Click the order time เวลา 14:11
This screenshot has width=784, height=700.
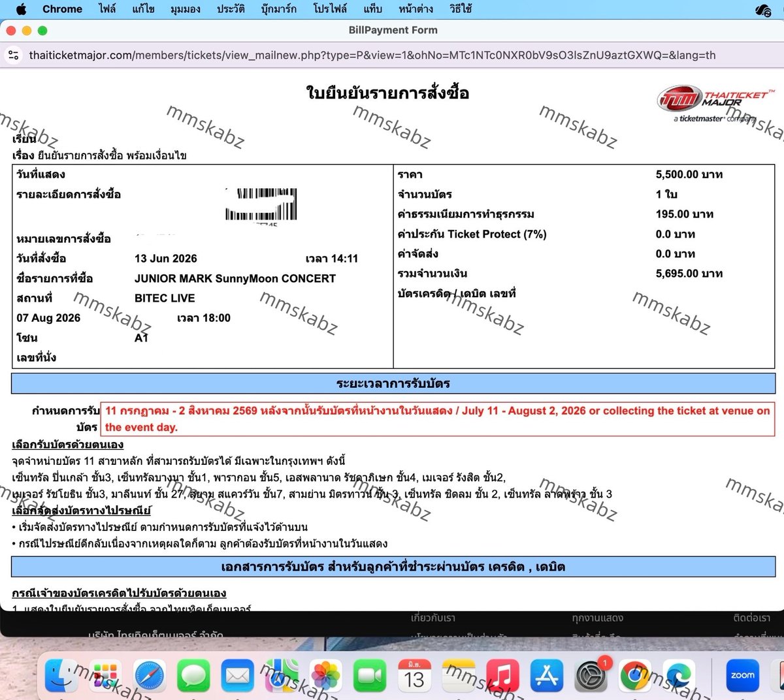(332, 259)
